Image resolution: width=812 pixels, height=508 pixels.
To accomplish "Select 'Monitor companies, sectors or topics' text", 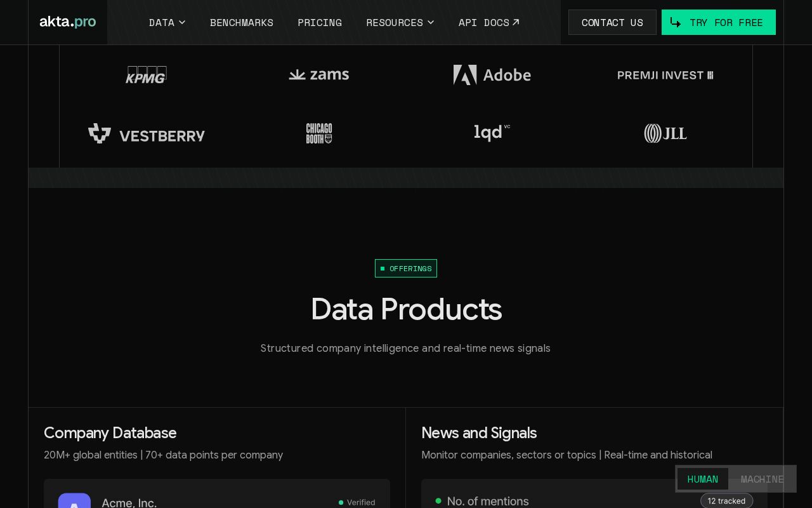I will (x=509, y=455).
